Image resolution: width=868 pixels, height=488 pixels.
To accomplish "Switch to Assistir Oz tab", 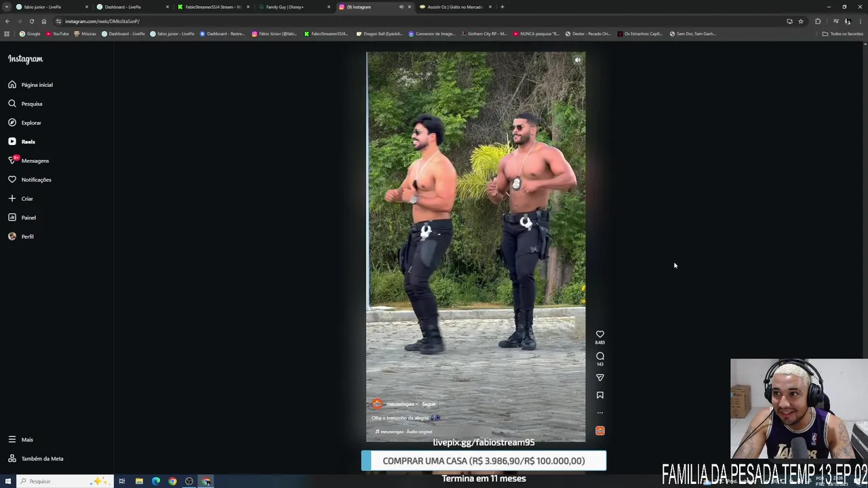I will click(456, 7).
